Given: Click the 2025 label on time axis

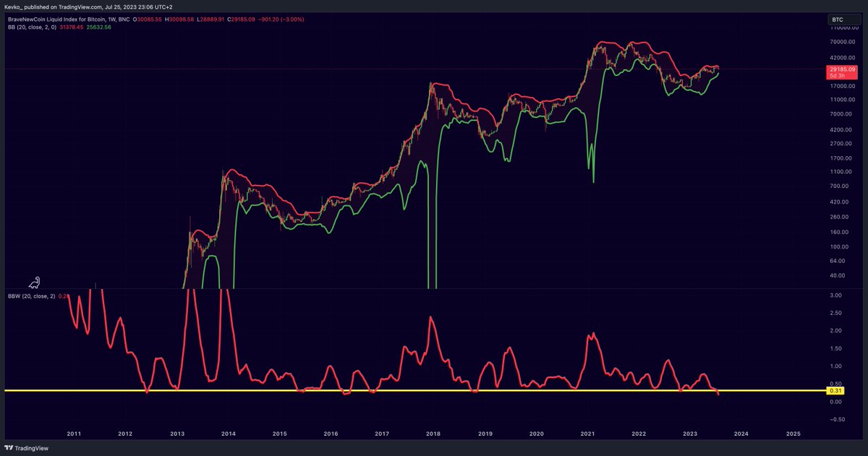Looking at the screenshot, I should (793, 434).
